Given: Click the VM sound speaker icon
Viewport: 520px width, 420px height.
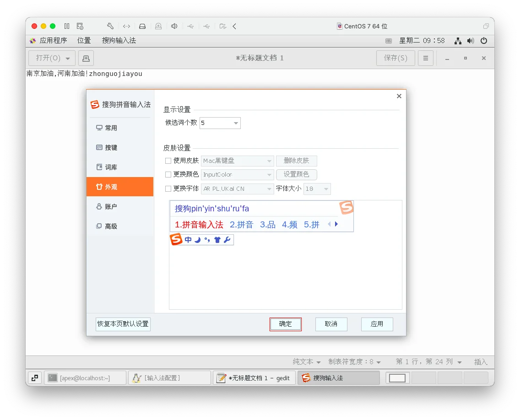Looking at the screenshot, I should [x=174, y=26].
